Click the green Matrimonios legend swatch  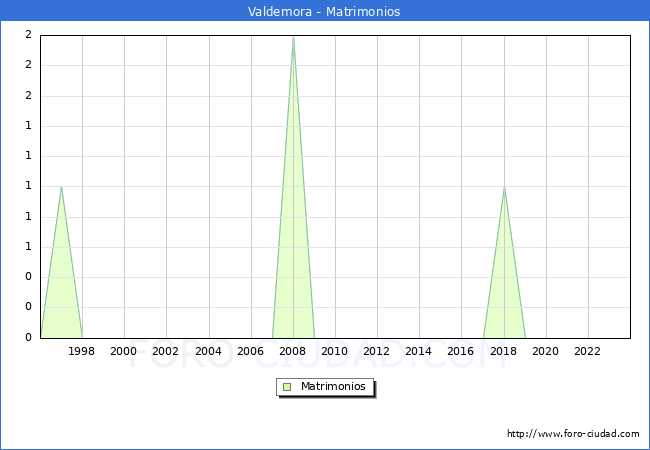click(287, 387)
